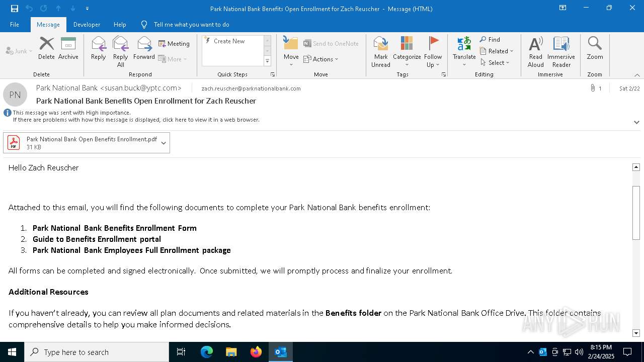Click the Outlook taskbar icon

click(281, 352)
